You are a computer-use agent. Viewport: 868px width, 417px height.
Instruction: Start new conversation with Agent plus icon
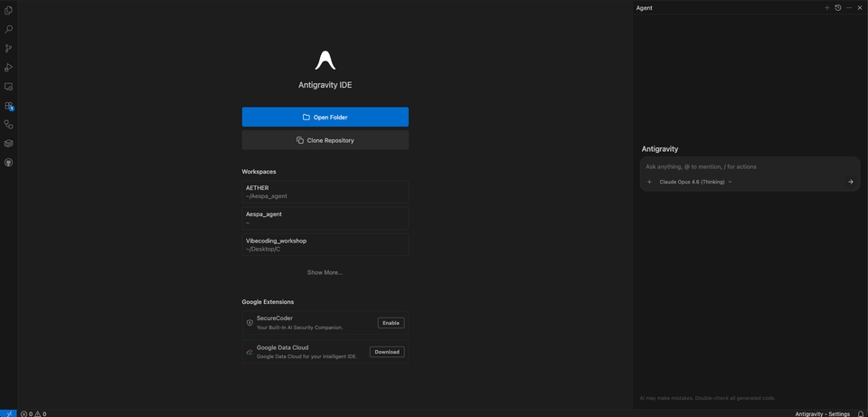coord(827,8)
